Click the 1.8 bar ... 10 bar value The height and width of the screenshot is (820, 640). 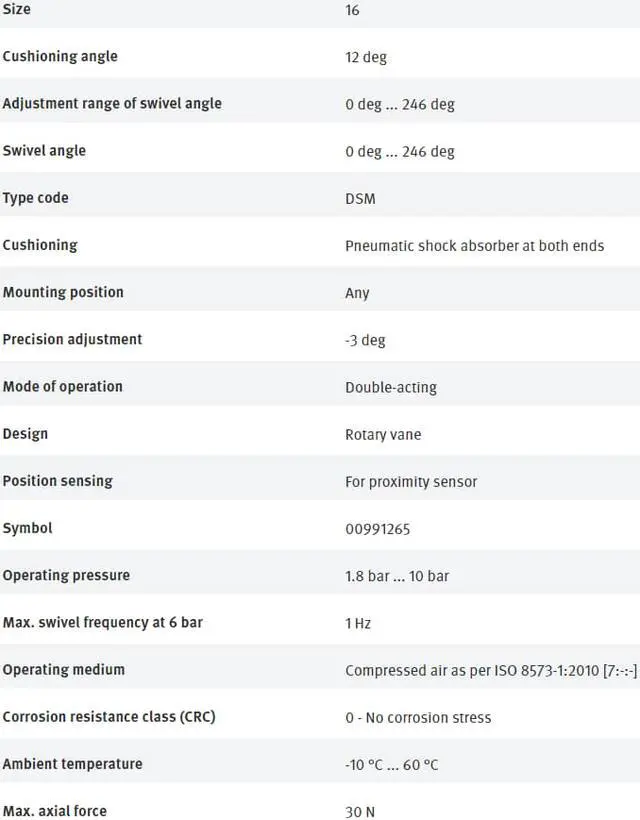tap(397, 576)
